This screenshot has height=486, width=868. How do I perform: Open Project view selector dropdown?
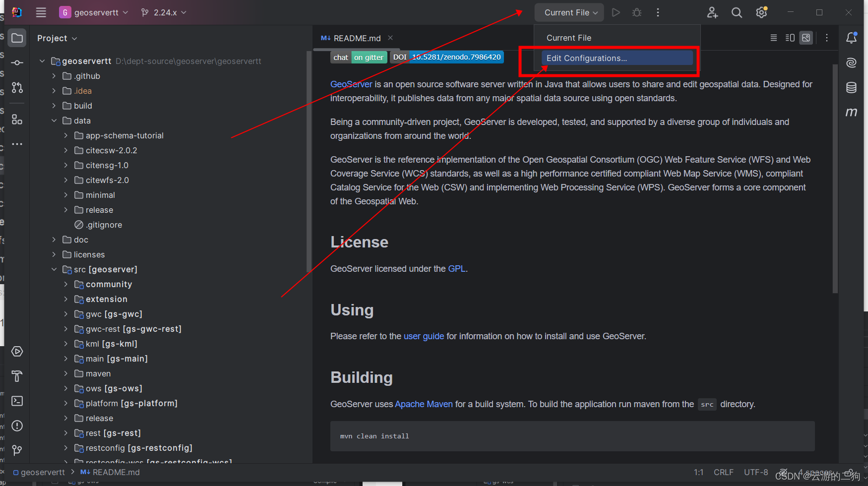coord(57,38)
